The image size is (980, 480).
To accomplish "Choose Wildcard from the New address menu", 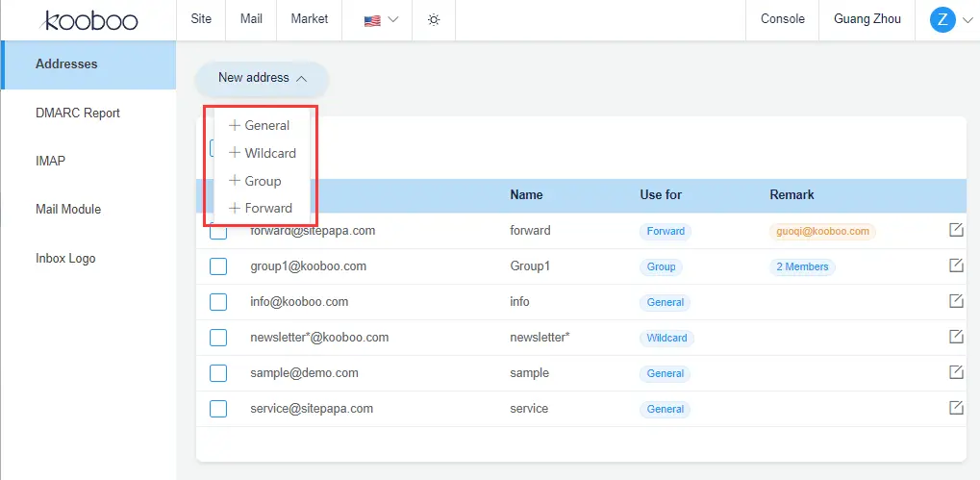I will 263,153.
